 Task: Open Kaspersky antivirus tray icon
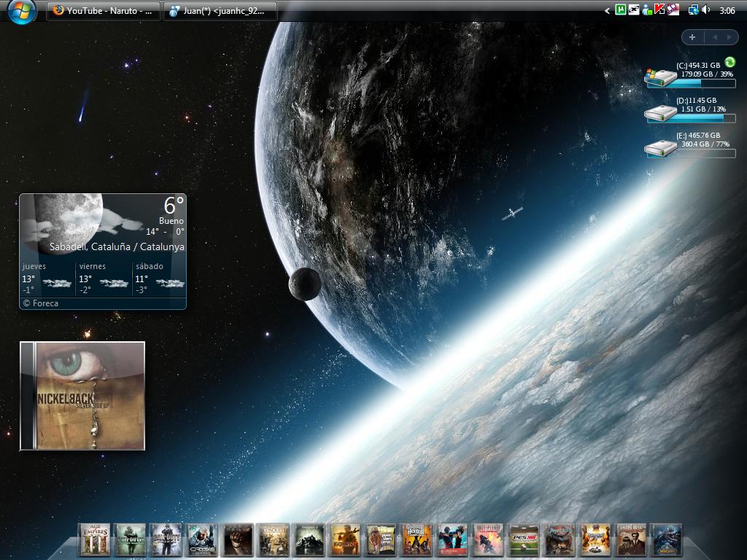click(659, 10)
